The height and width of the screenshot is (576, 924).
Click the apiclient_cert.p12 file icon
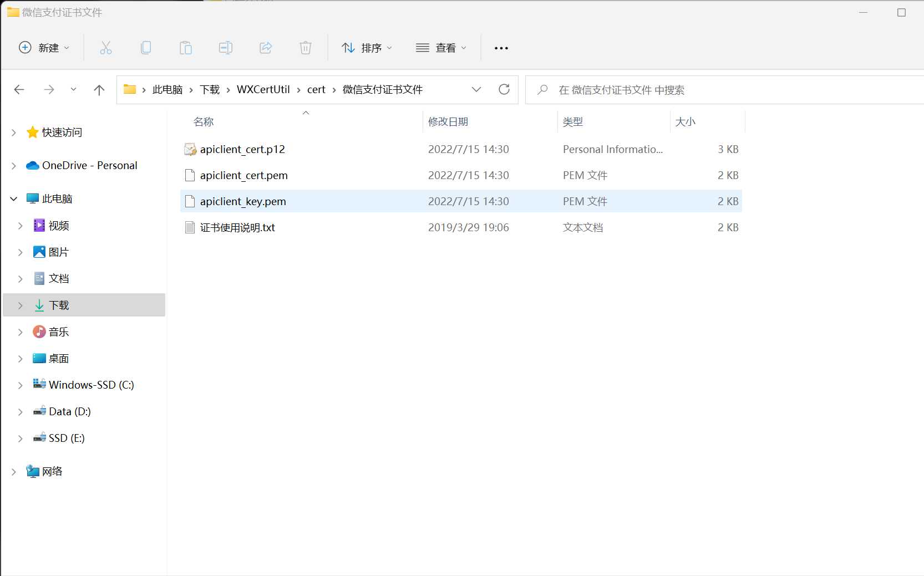pyautogui.click(x=190, y=149)
